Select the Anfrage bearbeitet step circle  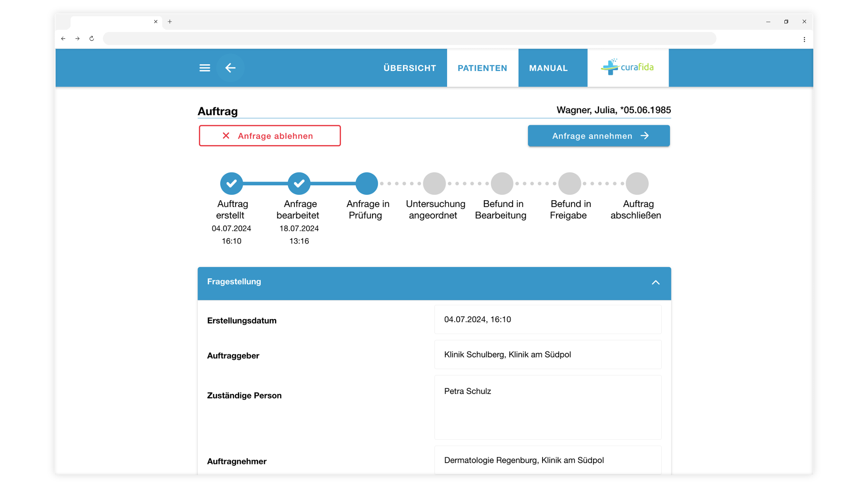(x=299, y=183)
